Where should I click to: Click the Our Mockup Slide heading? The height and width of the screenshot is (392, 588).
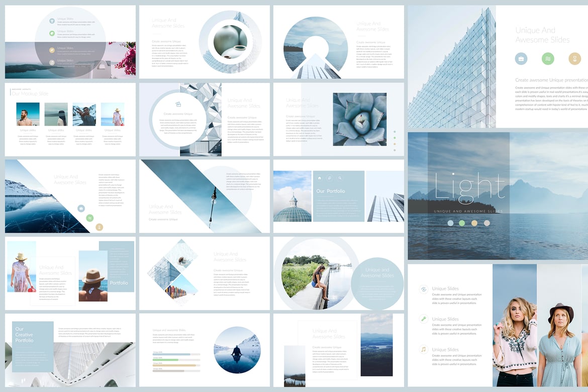[30, 93]
